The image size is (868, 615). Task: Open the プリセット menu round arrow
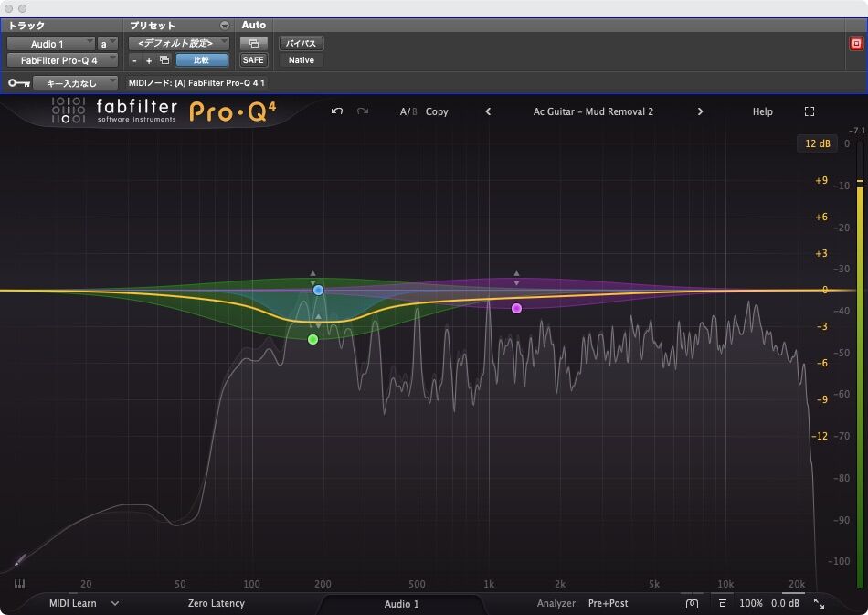pos(224,26)
